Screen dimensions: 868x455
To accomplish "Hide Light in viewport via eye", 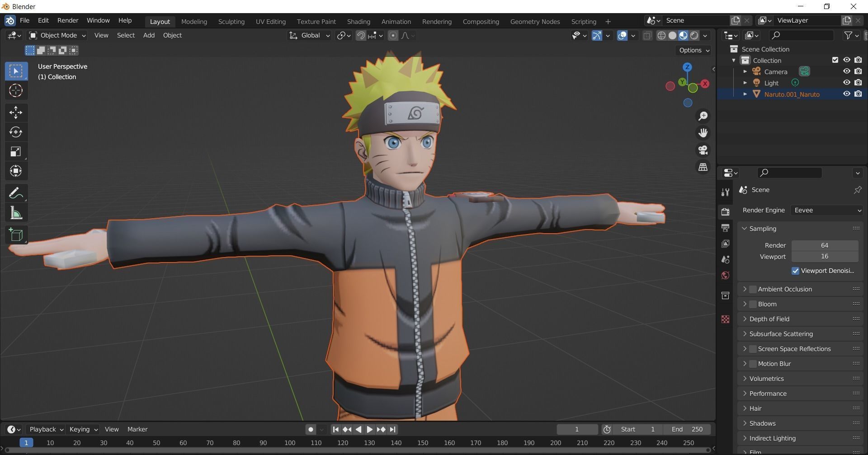I will coord(846,83).
